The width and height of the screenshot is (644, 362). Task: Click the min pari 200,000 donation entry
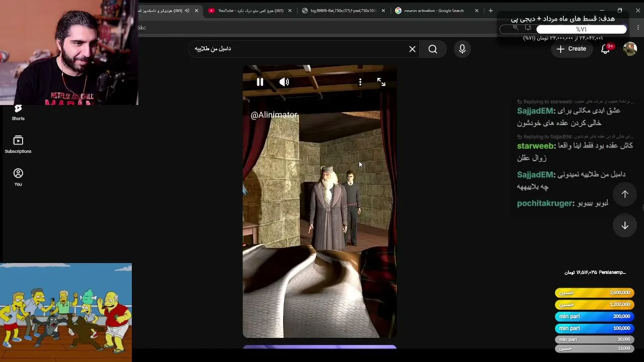[x=595, y=316]
